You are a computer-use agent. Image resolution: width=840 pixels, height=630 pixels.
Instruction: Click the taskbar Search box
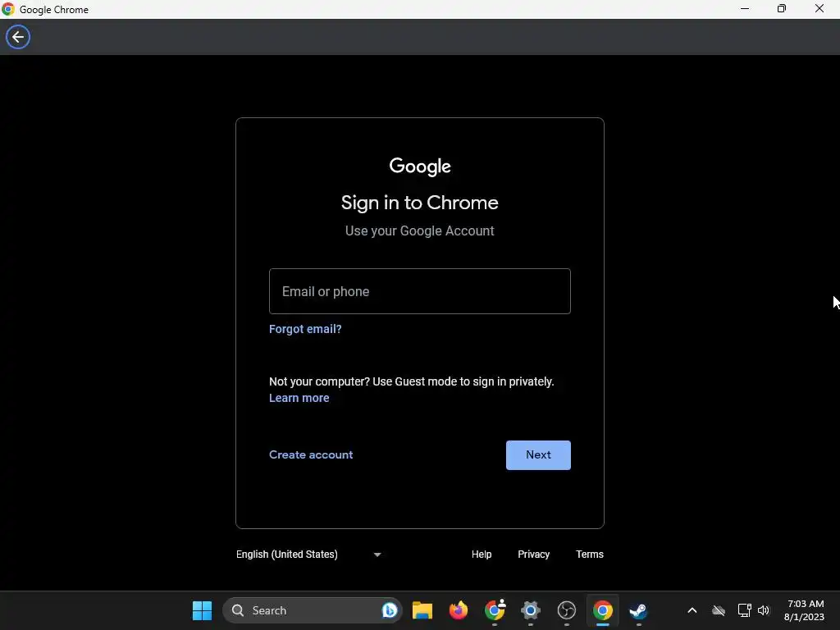(312, 610)
